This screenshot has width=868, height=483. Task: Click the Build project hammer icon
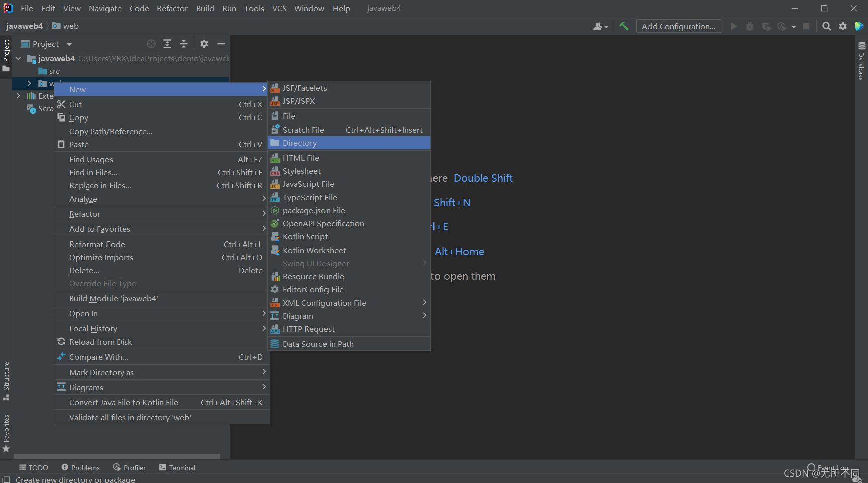tap(624, 26)
